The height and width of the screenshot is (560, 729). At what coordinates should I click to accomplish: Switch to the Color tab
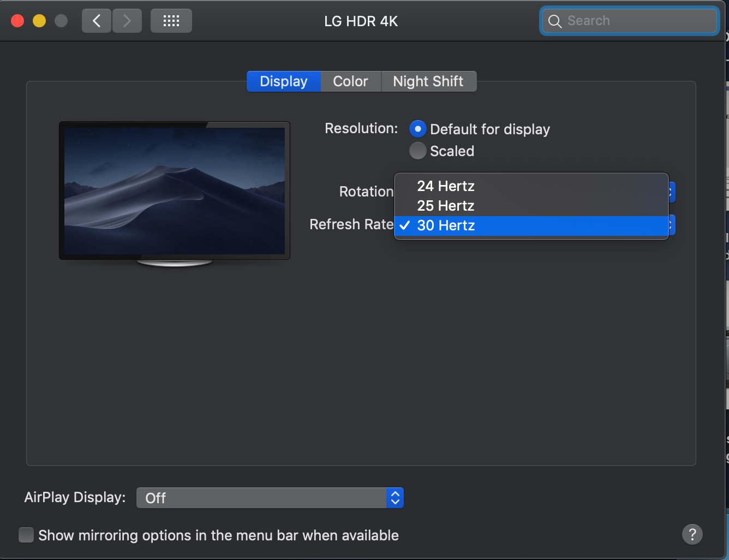(x=351, y=81)
